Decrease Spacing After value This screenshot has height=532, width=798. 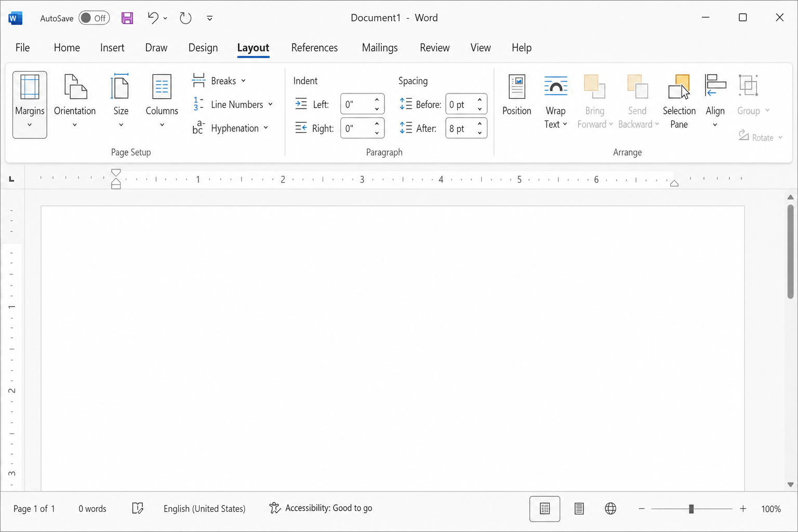pos(480,133)
